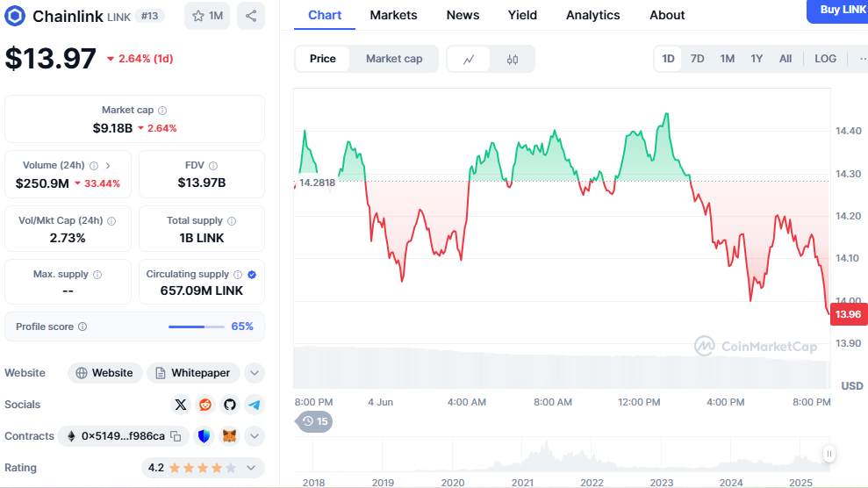868x488 pixels.
Task: Click info icon beside Volume (24h)
Action: tap(94, 165)
